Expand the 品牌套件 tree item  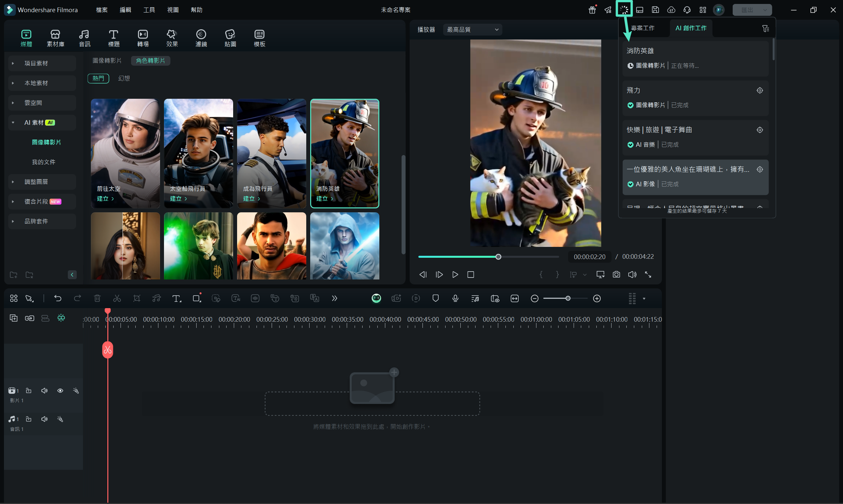coord(13,221)
